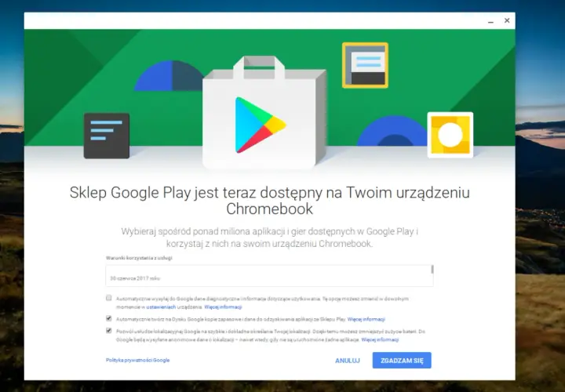Uncheck the Google Drive backup checkbox

coord(109,318)
